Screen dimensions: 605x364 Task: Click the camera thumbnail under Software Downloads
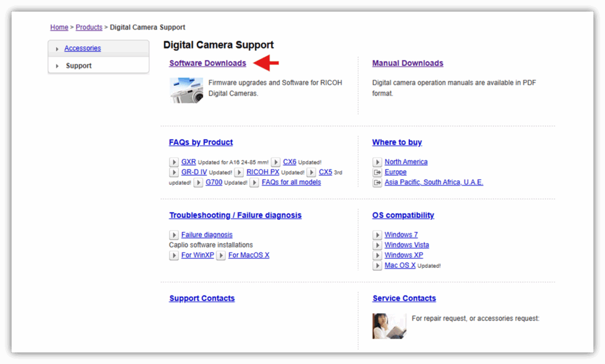click(x=186, y=90)
